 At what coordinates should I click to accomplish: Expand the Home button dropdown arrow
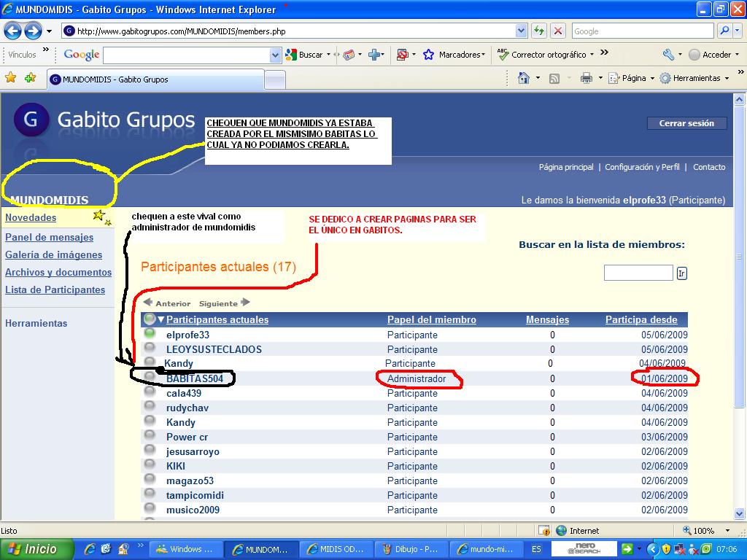click(x=538, y=78)
